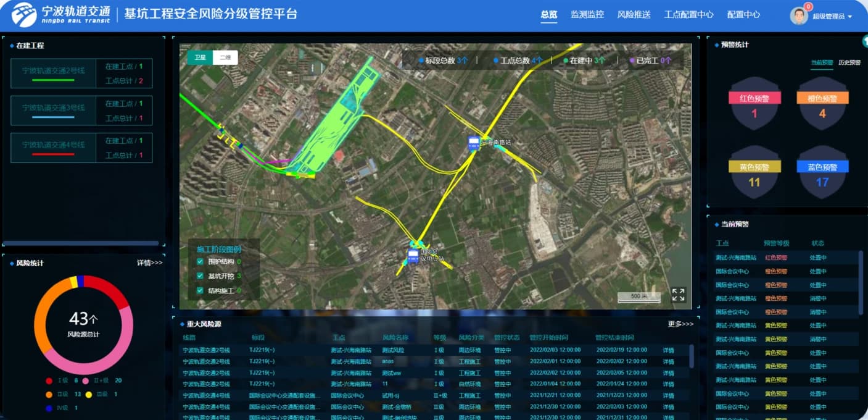This screenshot has width=868, height=420.
Task: Click 详情 for the 试用-sj risk row
Action: click(x=668, y=395)
